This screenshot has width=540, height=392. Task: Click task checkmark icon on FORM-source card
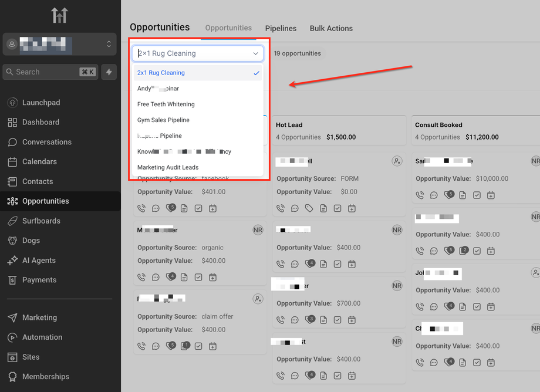click(338, 208)
